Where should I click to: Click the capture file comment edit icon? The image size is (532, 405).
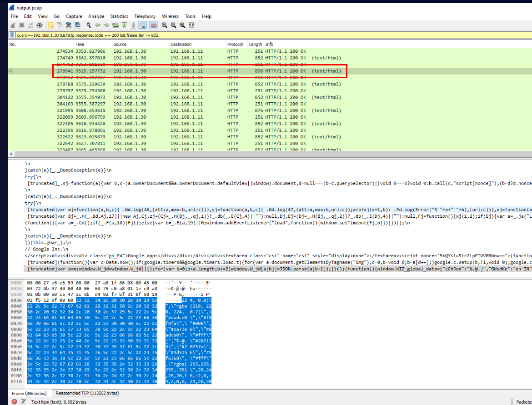click(x=23, y=402)
